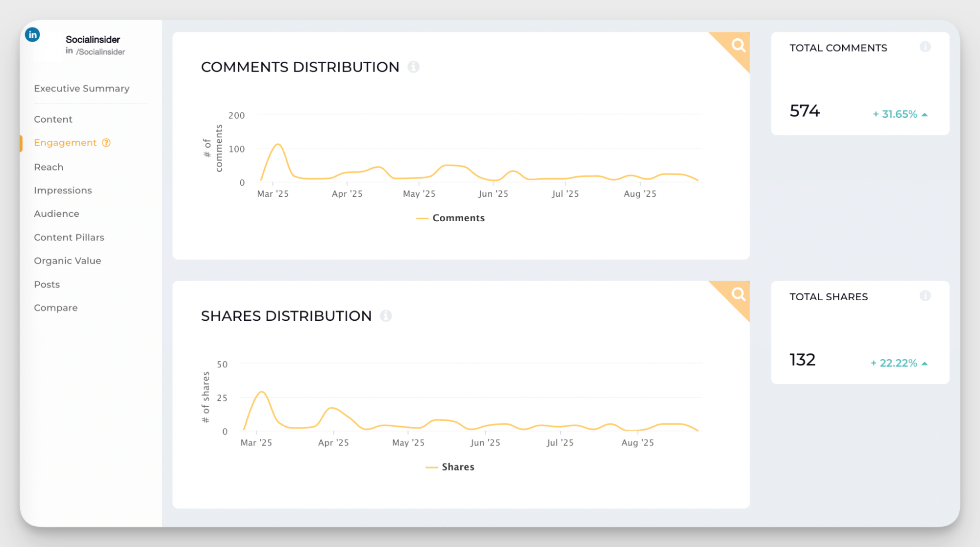Navigate to Impressions

pos(63,190)
